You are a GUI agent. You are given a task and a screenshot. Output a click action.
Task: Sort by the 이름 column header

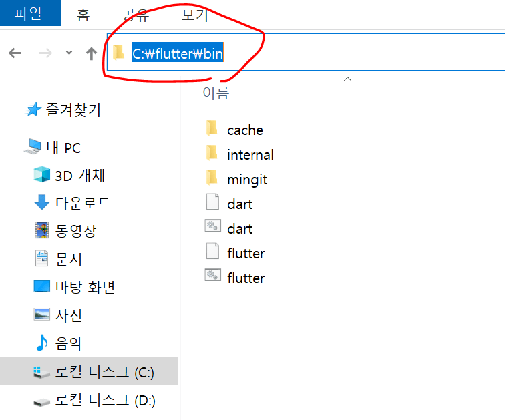click(x=216, y=93)
